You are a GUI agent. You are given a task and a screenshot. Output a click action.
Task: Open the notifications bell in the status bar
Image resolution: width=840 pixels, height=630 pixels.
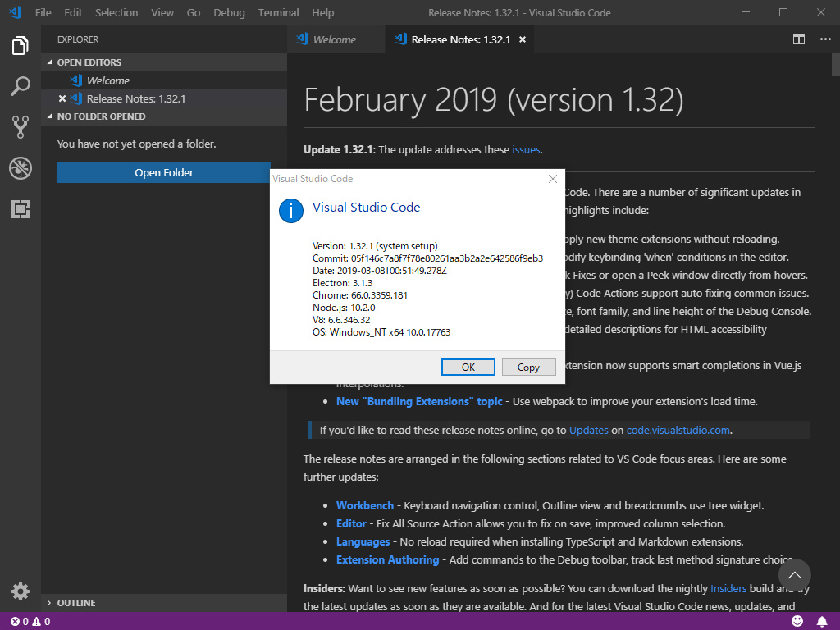point(823,621)
